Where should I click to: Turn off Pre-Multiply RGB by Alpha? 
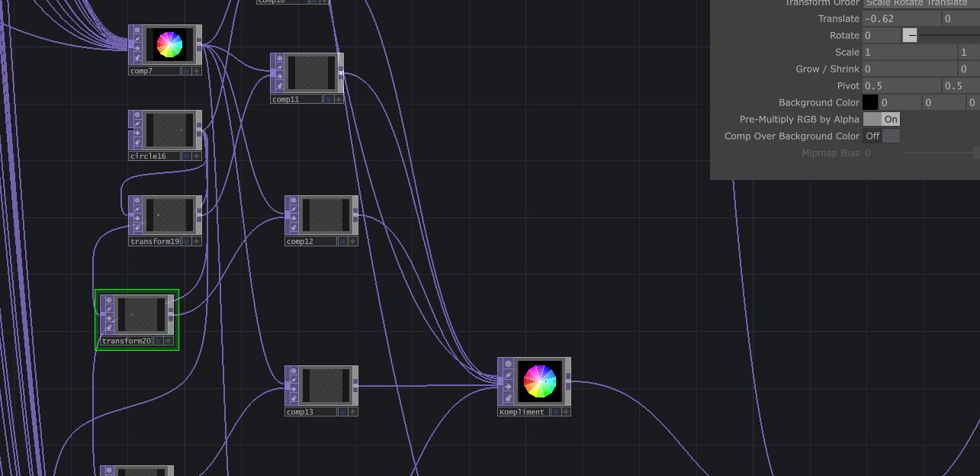882,119
